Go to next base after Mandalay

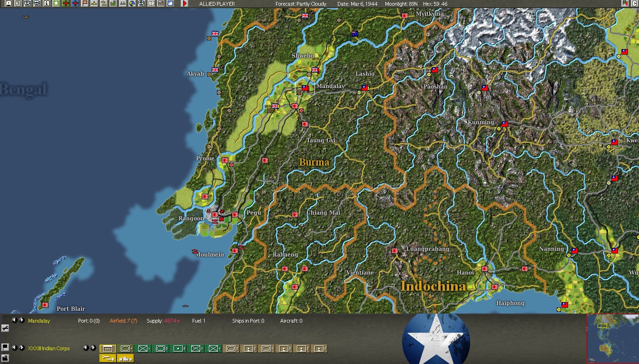(x=22, y=320)
